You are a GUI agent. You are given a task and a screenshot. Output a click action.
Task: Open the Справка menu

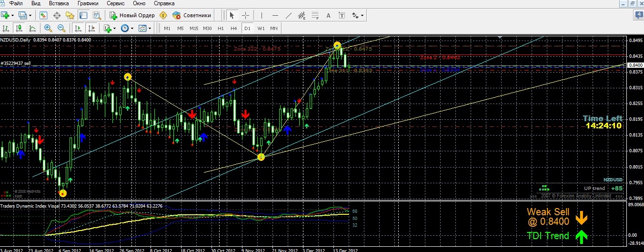coord(164,3)
